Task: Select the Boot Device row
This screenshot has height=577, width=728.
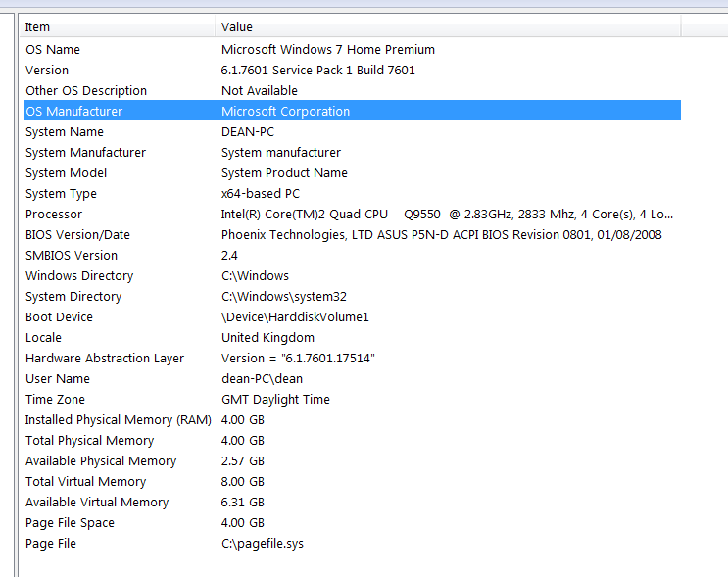Action: (x=59, y=317)
